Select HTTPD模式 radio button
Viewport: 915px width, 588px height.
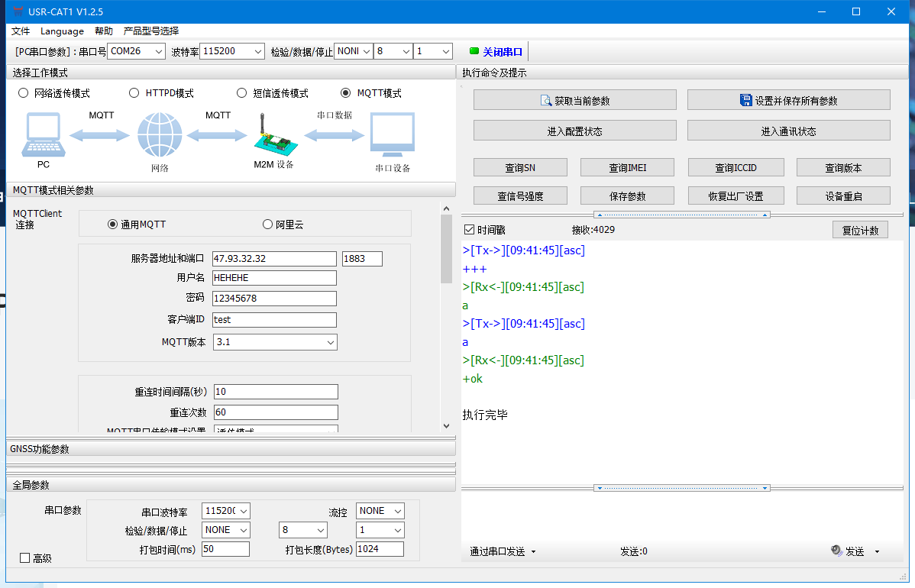(x=134, y=93)
